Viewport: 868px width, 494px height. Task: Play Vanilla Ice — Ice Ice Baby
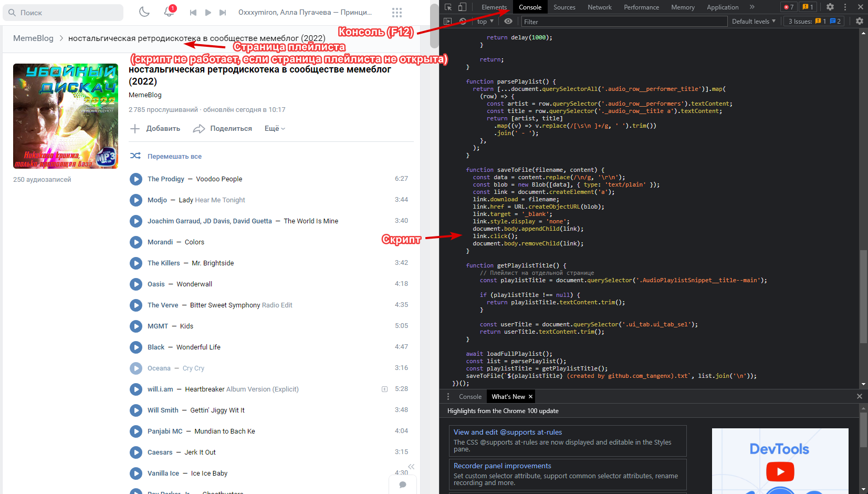tap(136, 474)
